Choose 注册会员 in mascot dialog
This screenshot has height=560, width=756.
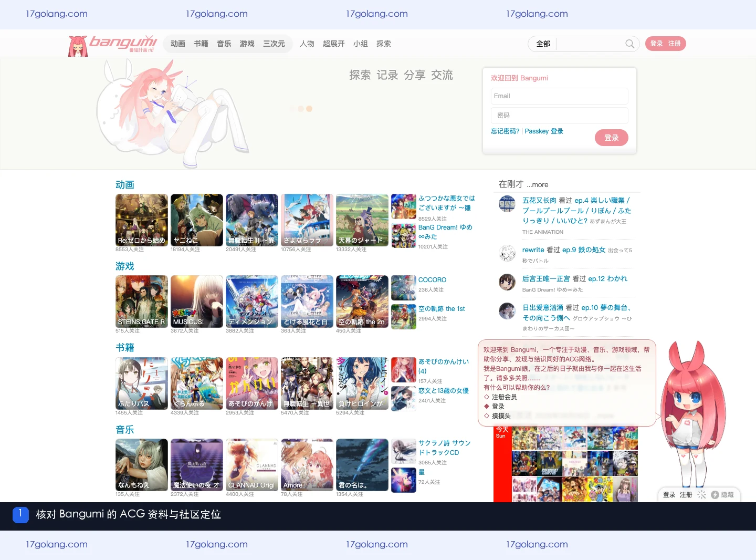[504, 397]
